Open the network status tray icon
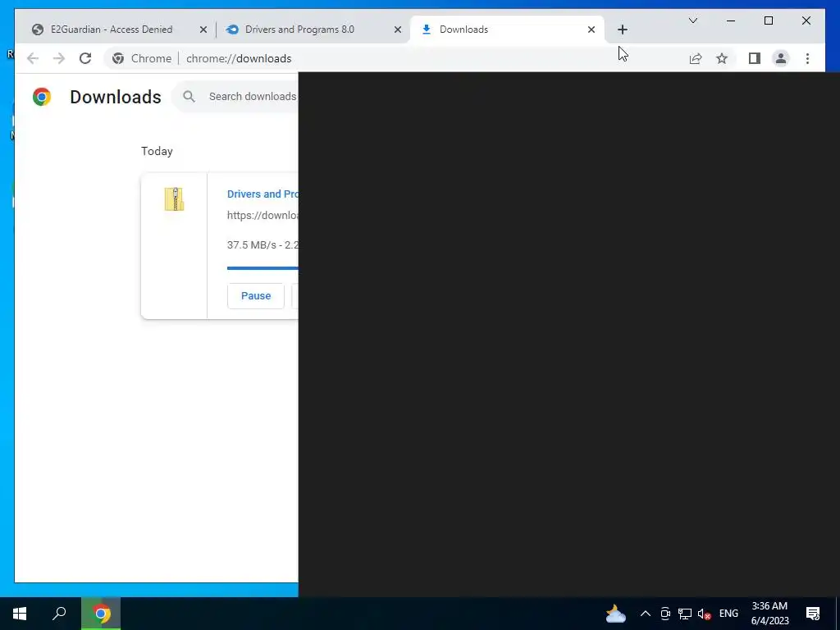The height and width of the screenshot is (630, 840). tap(685, 614)
